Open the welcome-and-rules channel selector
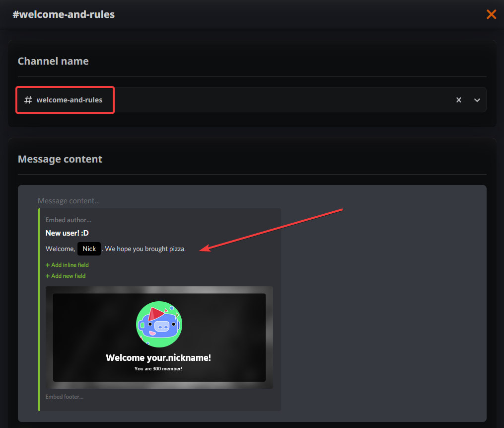Screen dimensions: 504x428 pyautogui.click(x=248, y=100)
